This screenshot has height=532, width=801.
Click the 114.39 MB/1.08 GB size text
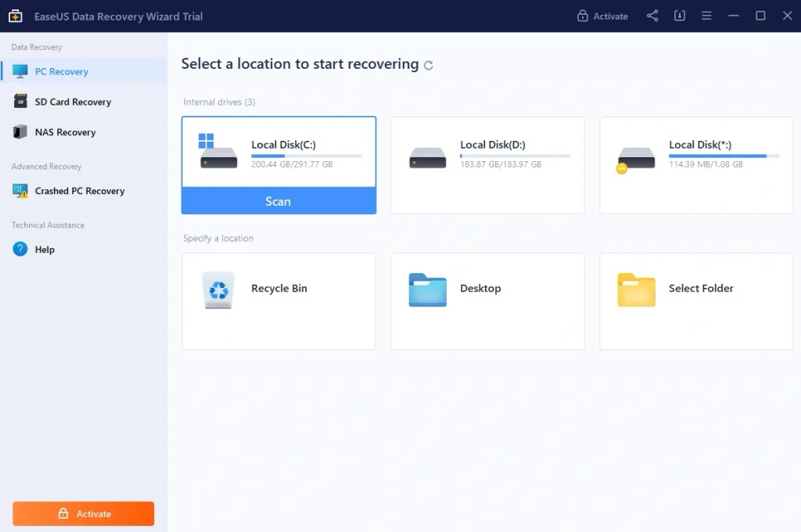tap(706, 164)
